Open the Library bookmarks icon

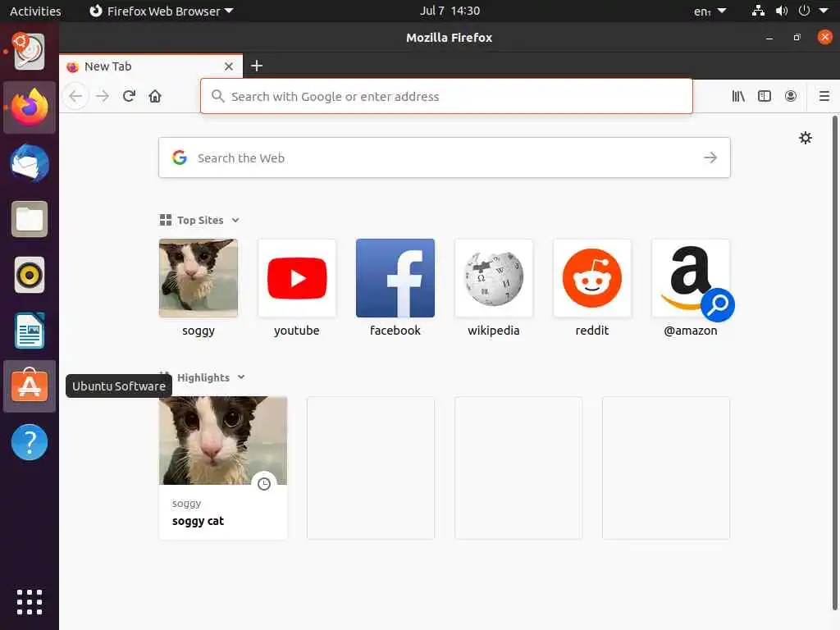pyautogui.click(x=738, y=97)
